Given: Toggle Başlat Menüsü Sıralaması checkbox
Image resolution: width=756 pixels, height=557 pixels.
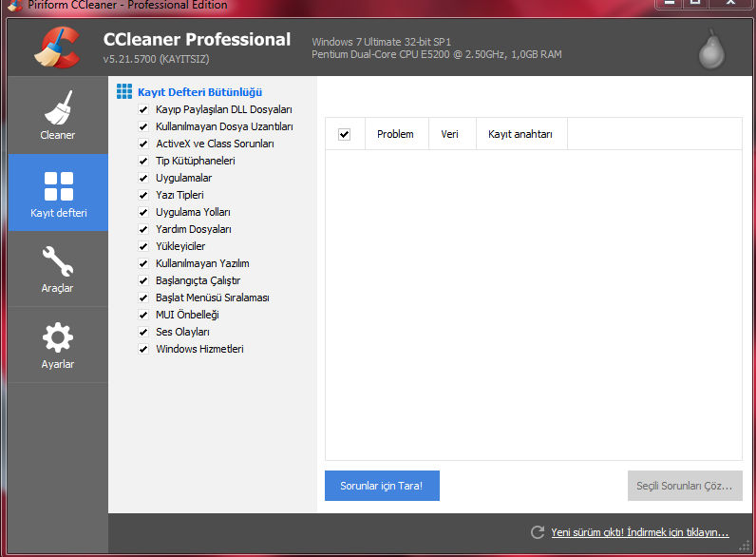Looking at the screenshot, I should click(x=143, y=298).
